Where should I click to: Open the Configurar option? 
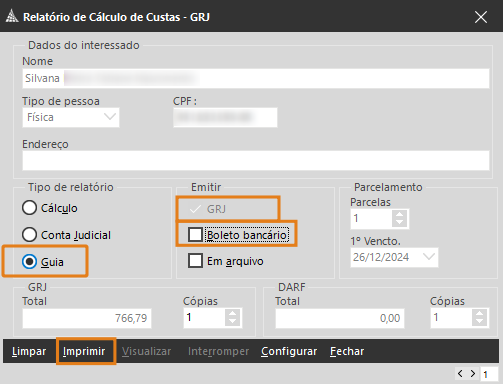289,351
